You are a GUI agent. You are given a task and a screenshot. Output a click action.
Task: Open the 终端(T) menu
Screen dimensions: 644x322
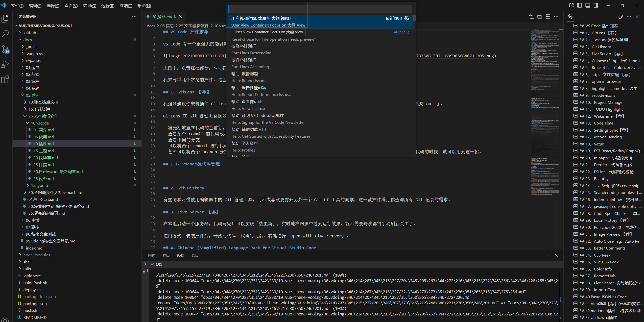click(x=126, y=6)
